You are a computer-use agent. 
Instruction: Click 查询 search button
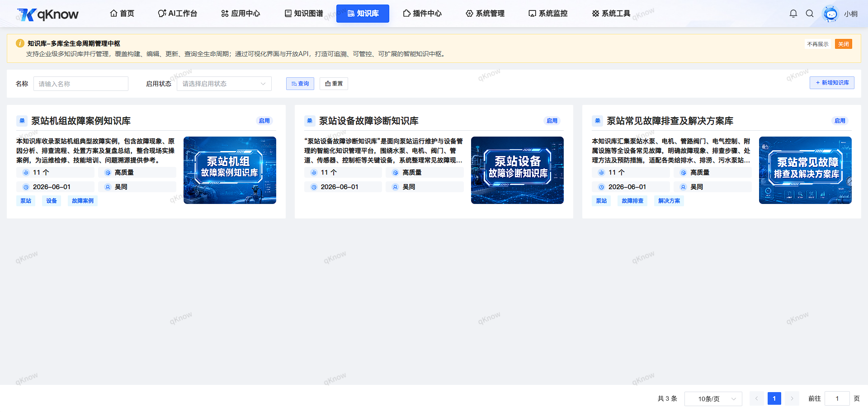pyautogui.click(x=300, y=84)
